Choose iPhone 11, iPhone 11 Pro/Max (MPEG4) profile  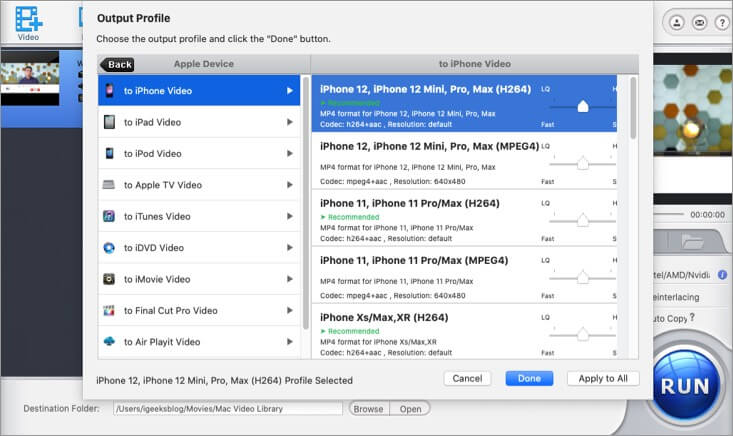coord(464,275)
